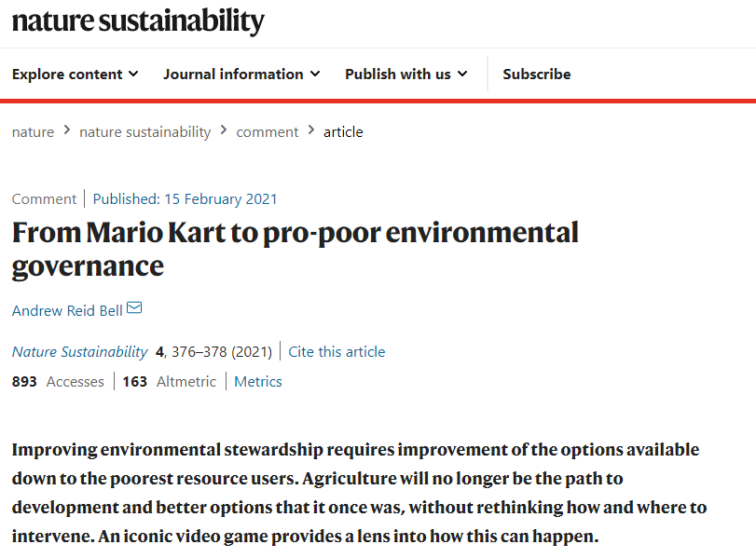Click the email envelope icon beside author name
Viewport: 756px width, 558px height.
(134, 307)
